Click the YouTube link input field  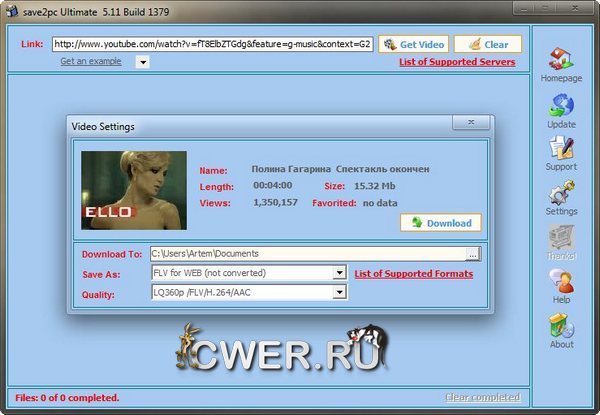point(212,44)
